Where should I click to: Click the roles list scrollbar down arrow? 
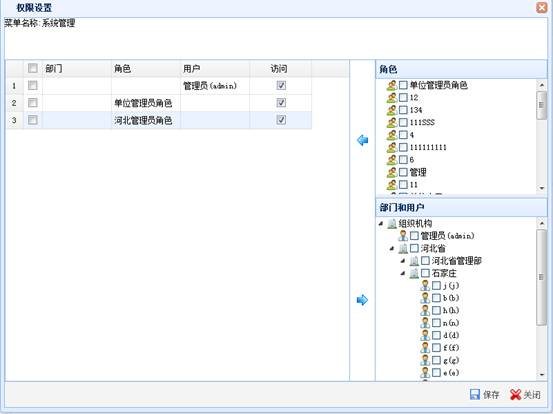[x=542, y=188]
